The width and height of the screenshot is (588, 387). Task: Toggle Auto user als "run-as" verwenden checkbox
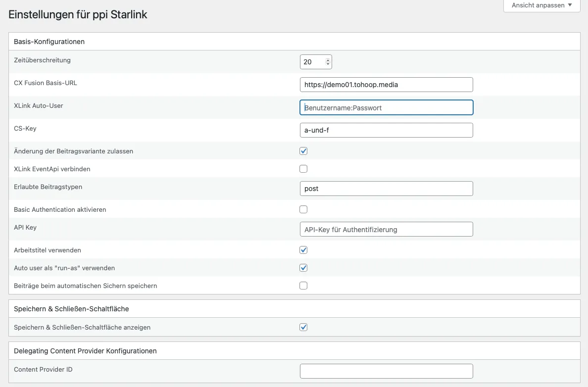(x=303, y=268)
